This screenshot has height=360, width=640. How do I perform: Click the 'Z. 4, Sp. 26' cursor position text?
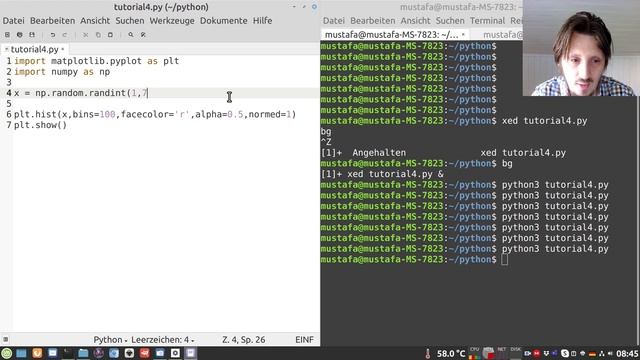pyautogui.click(x=244, y=340)
